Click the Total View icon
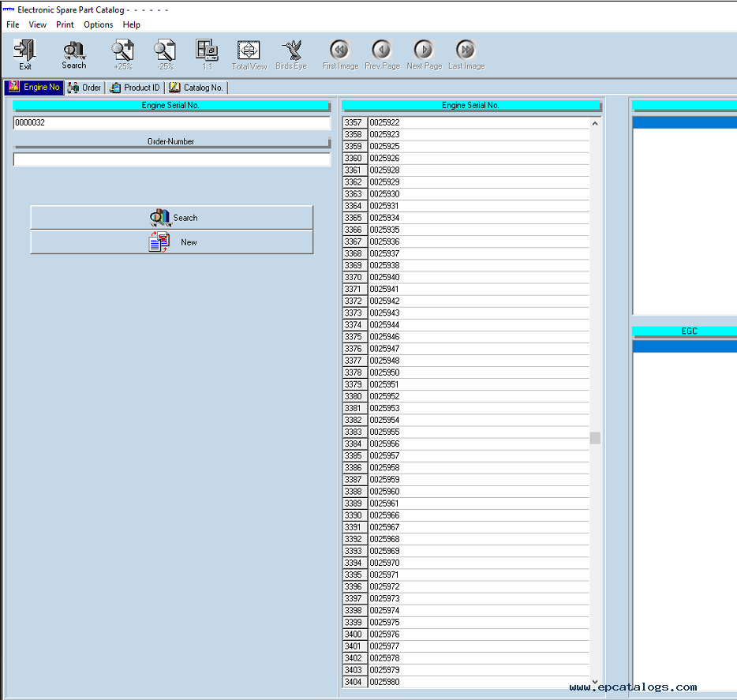737x700 pixels. pyautogui.click(x=249, y=52)
